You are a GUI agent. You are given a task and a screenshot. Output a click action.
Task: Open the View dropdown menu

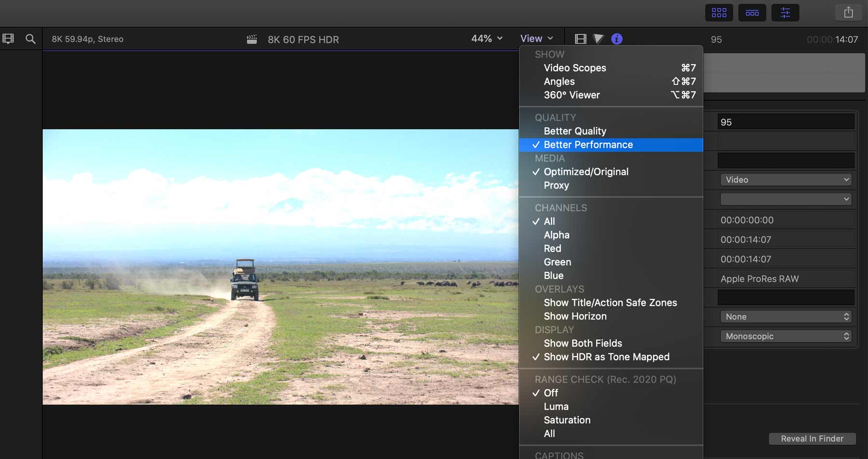[x=536, y=39]
